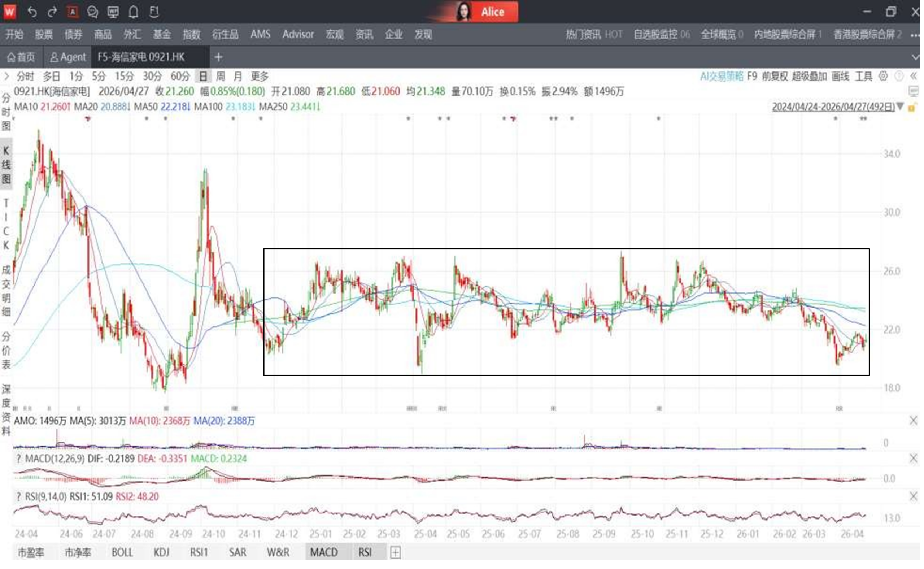Switch to 前复权 price adjustment

coord(775,77)
